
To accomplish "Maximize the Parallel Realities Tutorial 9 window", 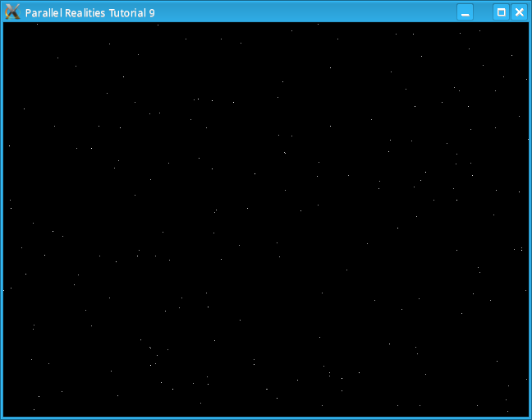I will coord(500,12).
